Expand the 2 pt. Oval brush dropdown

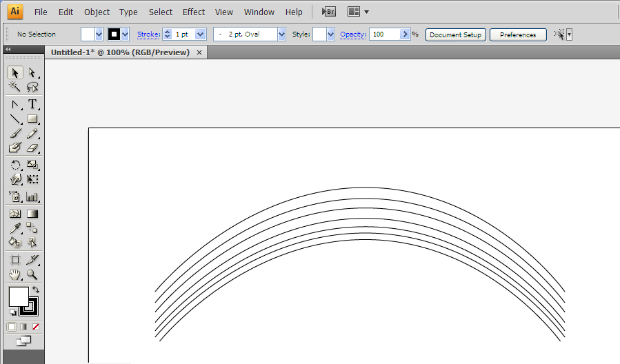click(281, 34)
